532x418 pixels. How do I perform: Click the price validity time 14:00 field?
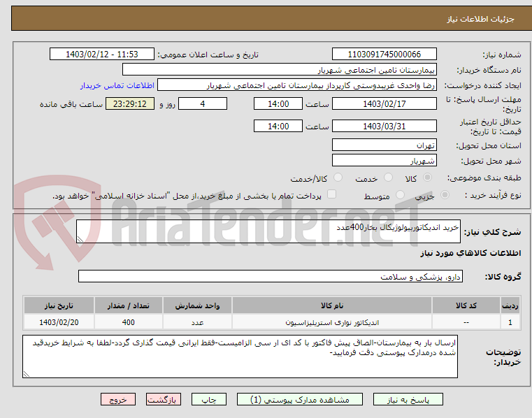(278, 126)
